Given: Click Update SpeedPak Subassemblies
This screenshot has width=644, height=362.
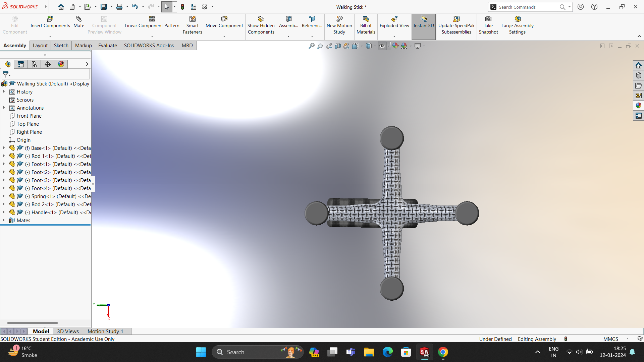Looking at the screenshot, I should [x=457, y=25].
